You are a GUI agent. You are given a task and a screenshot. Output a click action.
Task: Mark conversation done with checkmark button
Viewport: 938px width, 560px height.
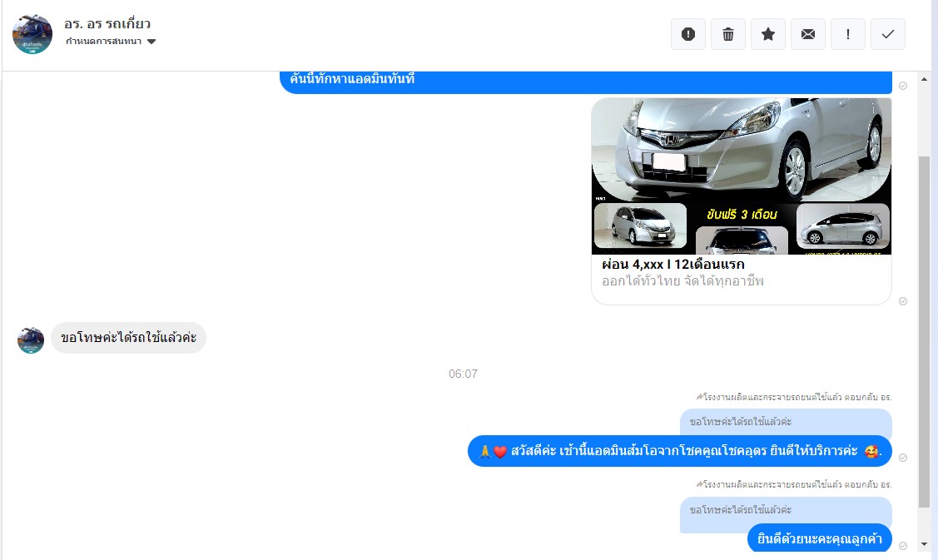[888, 34]
